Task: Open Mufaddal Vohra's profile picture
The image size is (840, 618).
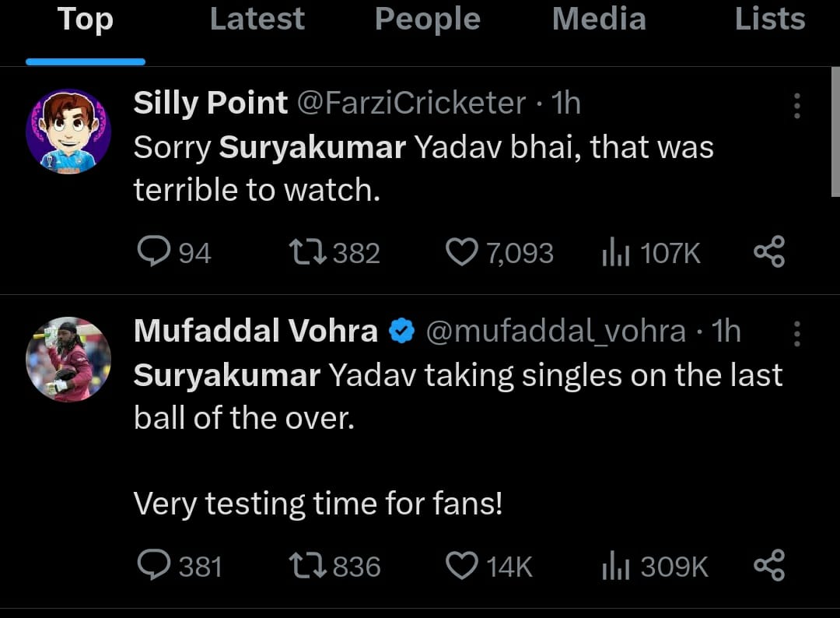Action: coord(68,359)
